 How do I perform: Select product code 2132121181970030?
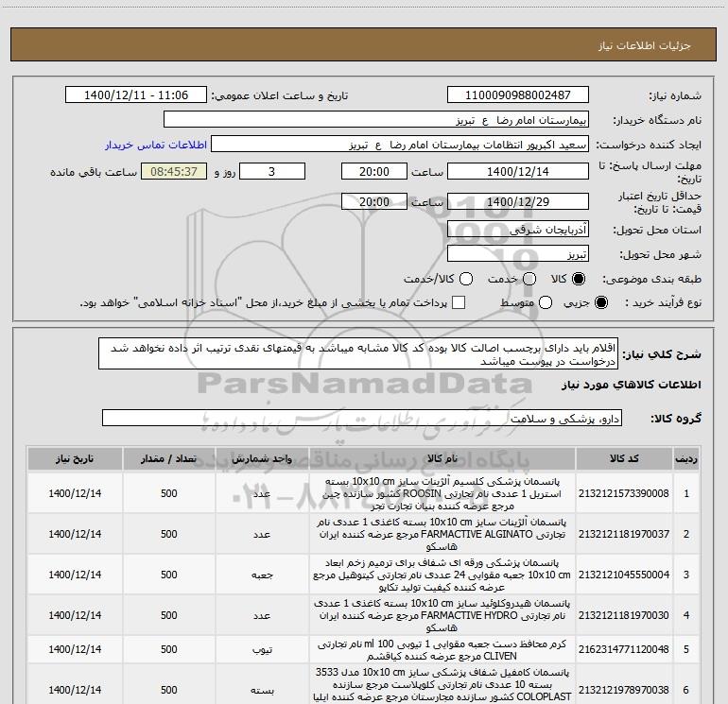pyautogui.click(x=624, y=615)
